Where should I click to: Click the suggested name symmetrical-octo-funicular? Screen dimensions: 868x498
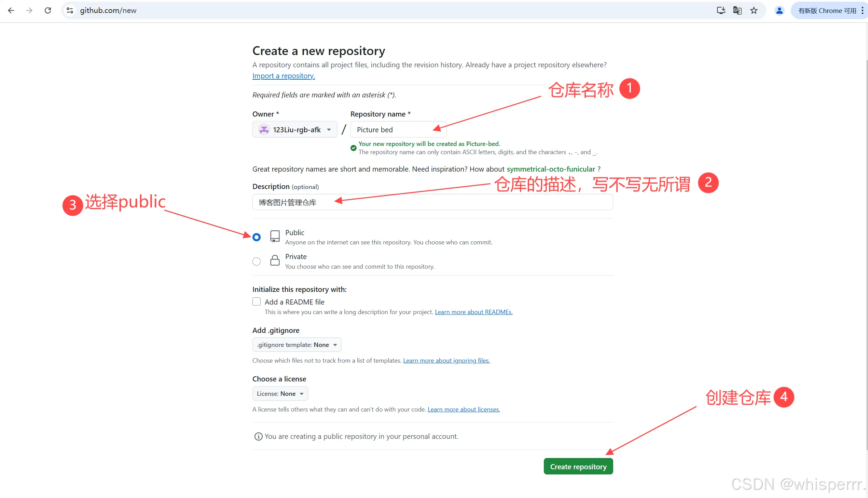coord(551,169)
